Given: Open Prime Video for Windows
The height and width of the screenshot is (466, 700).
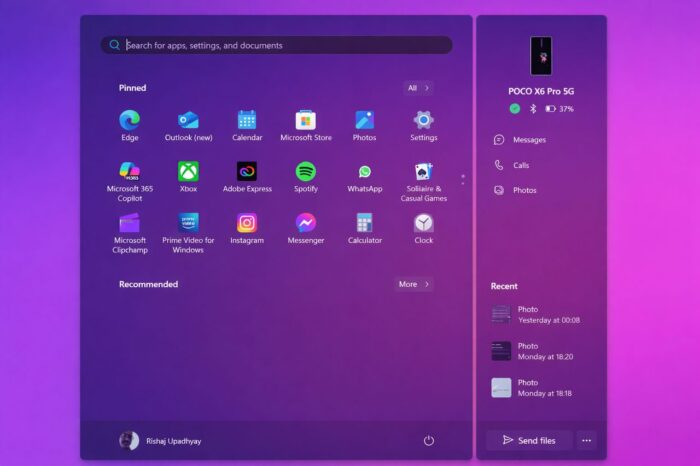Looking at the screenshot, I should (x=188, y=233).
